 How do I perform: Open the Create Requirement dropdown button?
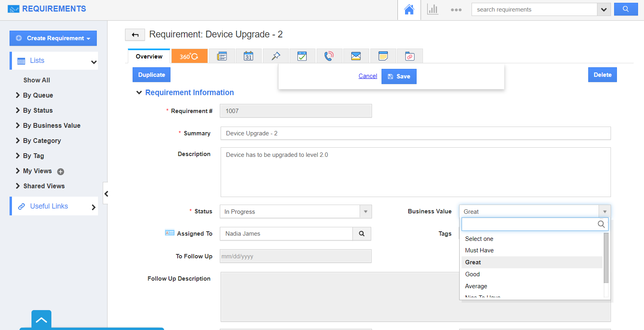click(53, 38)
